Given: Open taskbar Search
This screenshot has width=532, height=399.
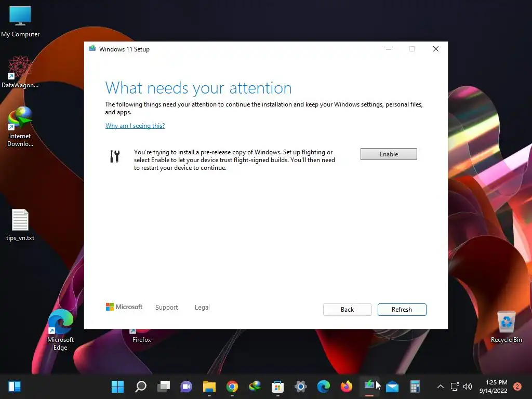Looking at the screenshot, I should (x=140, y=387).
